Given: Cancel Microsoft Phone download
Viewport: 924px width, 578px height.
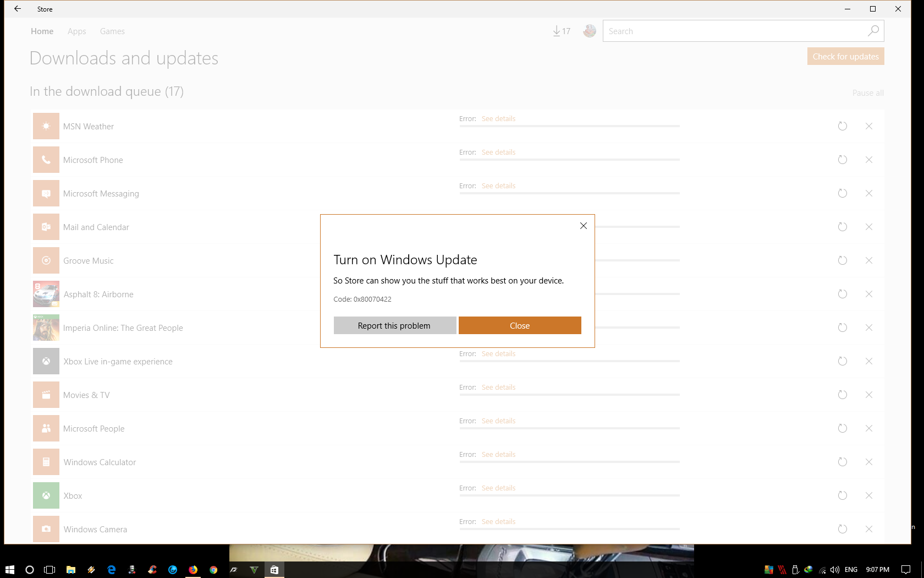Looking at the screenshot, I should pyautogui.click(x=869, y=160).
